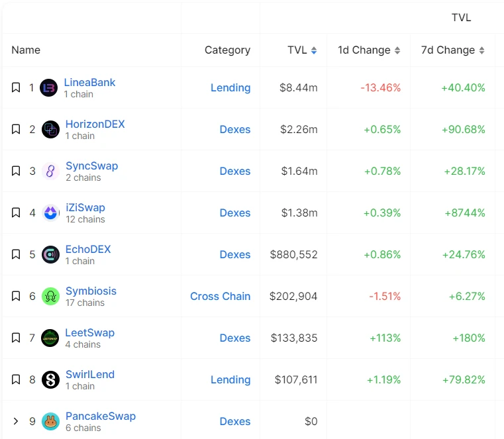The width and height of the screenshot is (504, 439).
Task: Bookmark the Symbiosis row
Action: pyautogui.click(x=16, y=296)
